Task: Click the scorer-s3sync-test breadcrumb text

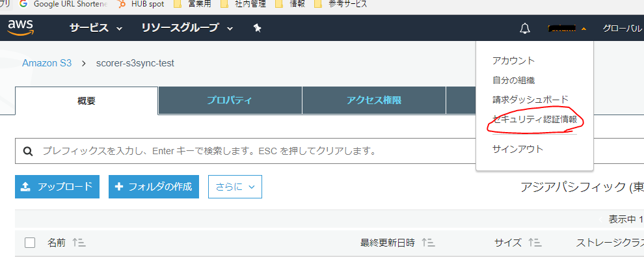Action: [x=135, y=63]
